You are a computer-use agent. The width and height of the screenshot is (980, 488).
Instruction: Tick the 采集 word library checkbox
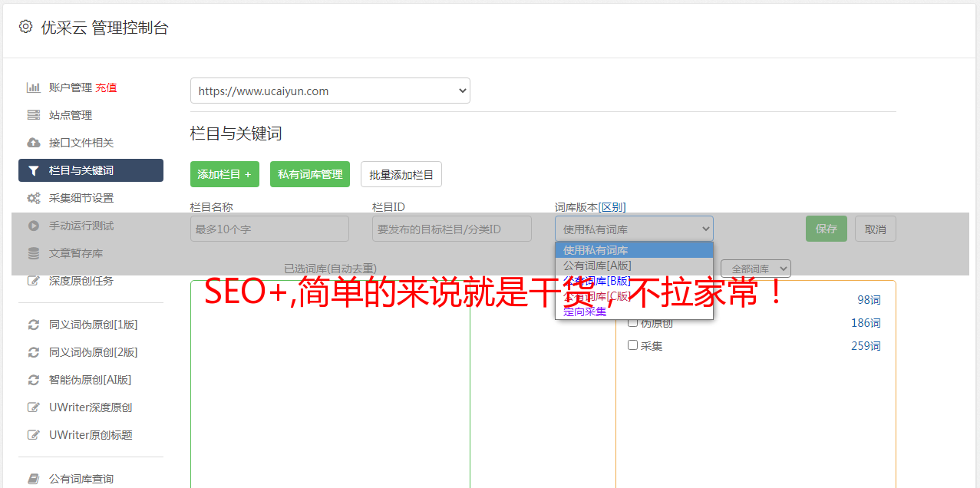(x=633, y=345)
